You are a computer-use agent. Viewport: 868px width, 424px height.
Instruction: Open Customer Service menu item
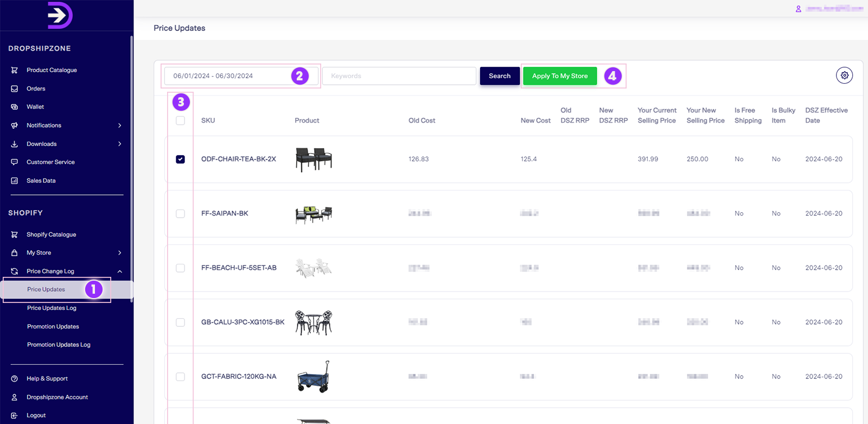(x=50, y=162)
